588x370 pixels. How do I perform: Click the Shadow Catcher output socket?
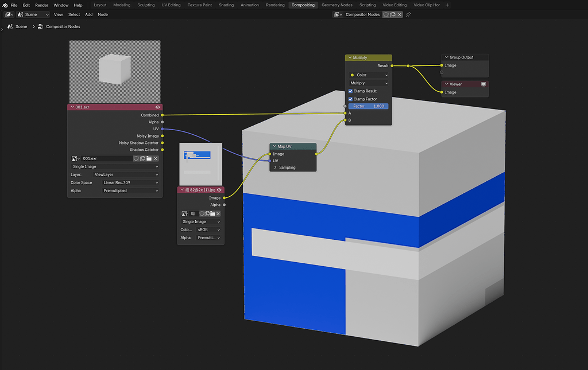click(x=163, y=150)
